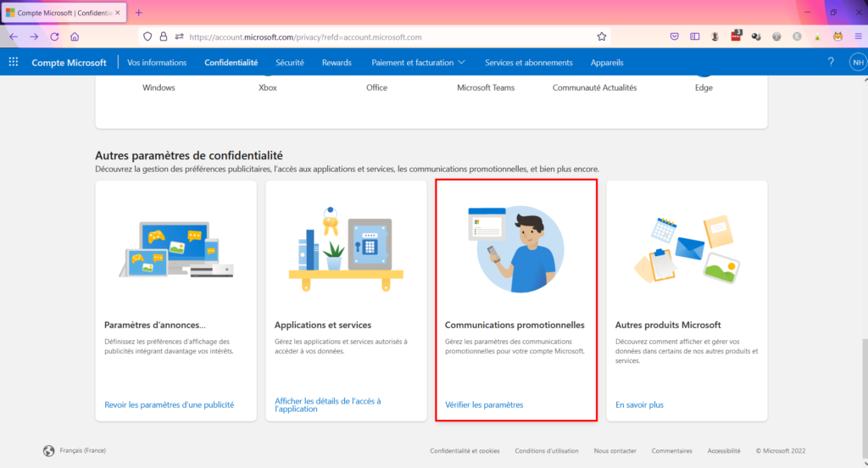Screen dimensions: 868x468
Task: Open Services et abonnements tab
Action: click(x=529, y=63)
